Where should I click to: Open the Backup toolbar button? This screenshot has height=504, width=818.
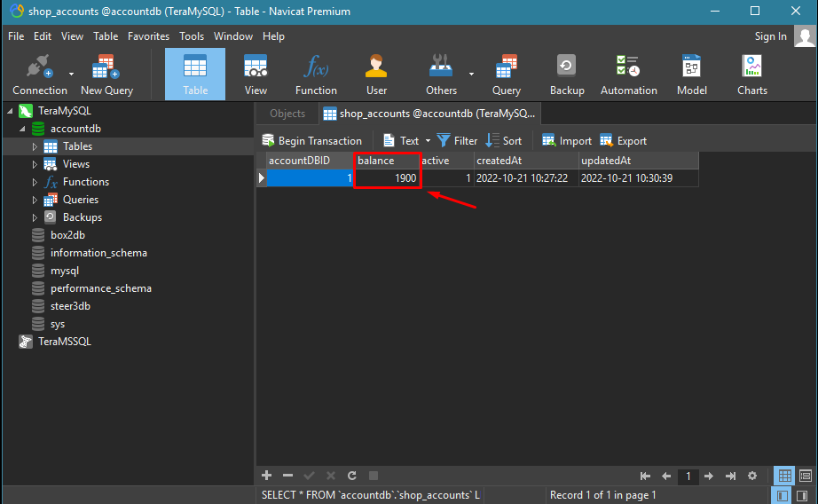tap(567, 75)
